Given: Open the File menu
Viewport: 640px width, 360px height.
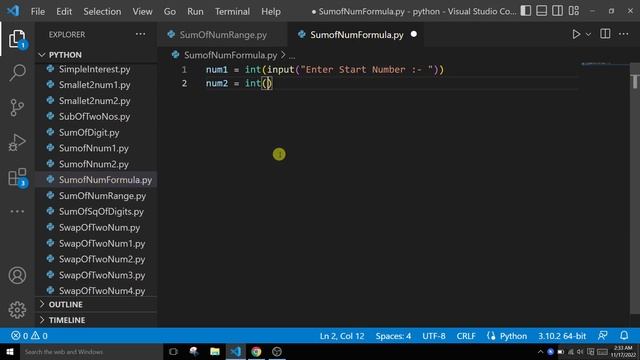Looking at the screenshot, I should 38,11.
